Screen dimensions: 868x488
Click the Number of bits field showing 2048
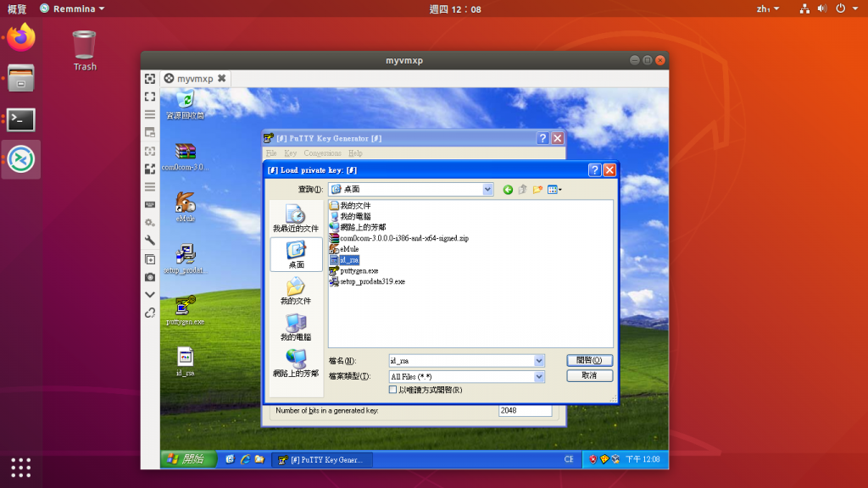pyautogui.click(x=525, y=411)
